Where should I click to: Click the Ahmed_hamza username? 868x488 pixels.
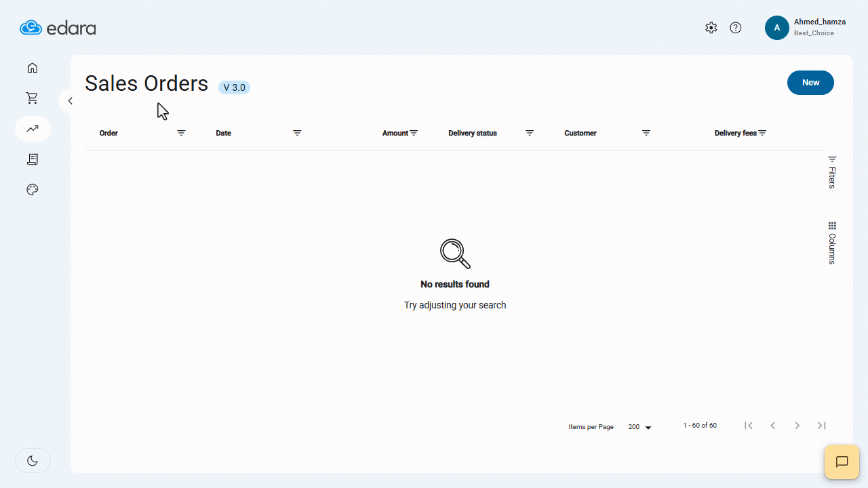(x=820, y=22)
